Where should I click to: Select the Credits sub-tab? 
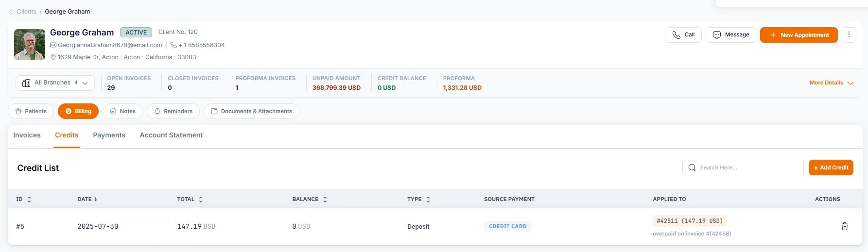(x=67, y=135)
